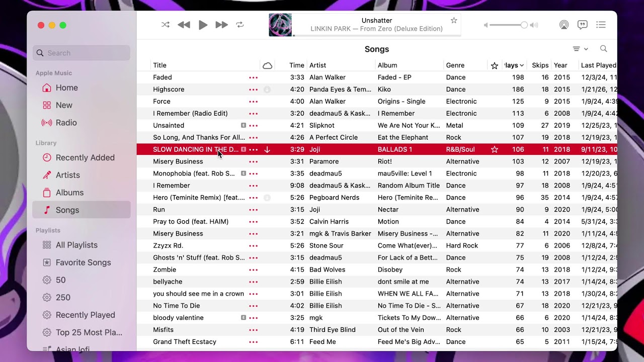
Task: Open Radio in the sidebar
Action: 82,123
